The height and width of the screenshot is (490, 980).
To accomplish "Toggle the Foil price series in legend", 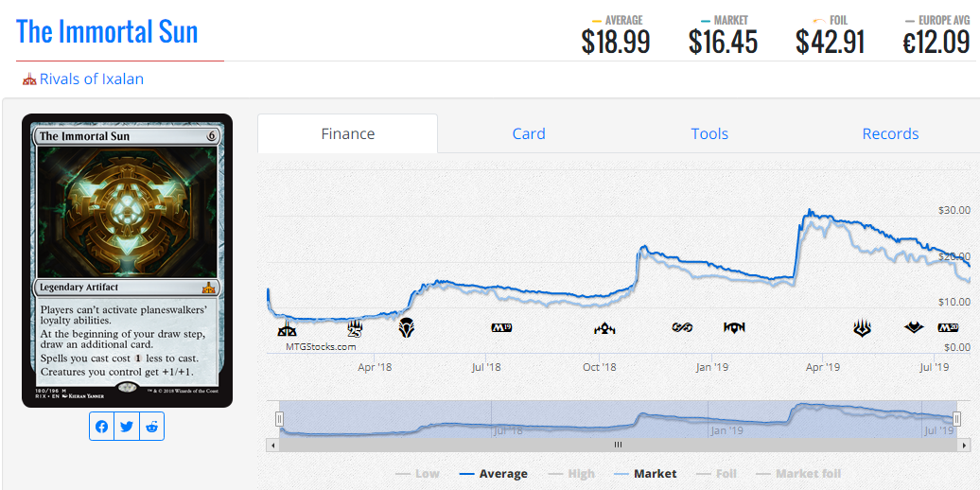I will (x=716, y=474).
